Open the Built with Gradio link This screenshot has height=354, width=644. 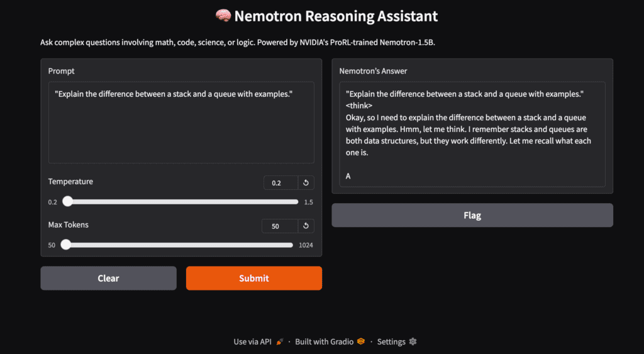point(330,341)
